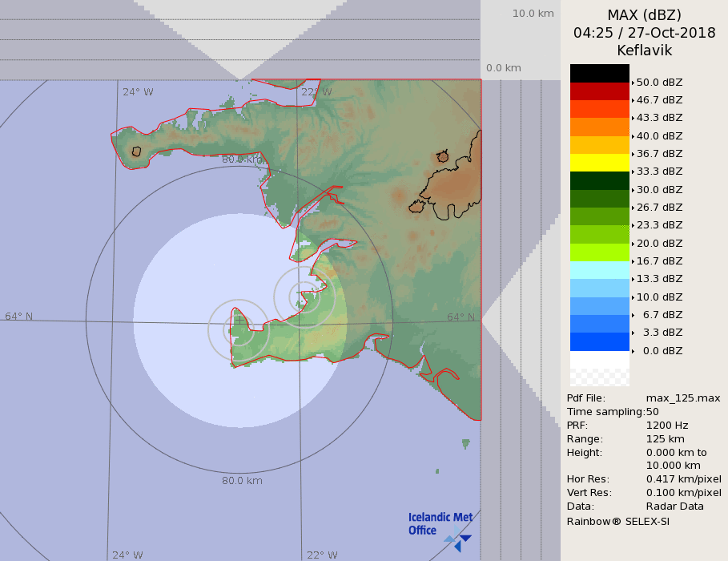Image resolution: width=728 pixels, height=561 pixels.
Task: Click the arrow marker beside 40.0 dBZ
Action: click(633, 136)
